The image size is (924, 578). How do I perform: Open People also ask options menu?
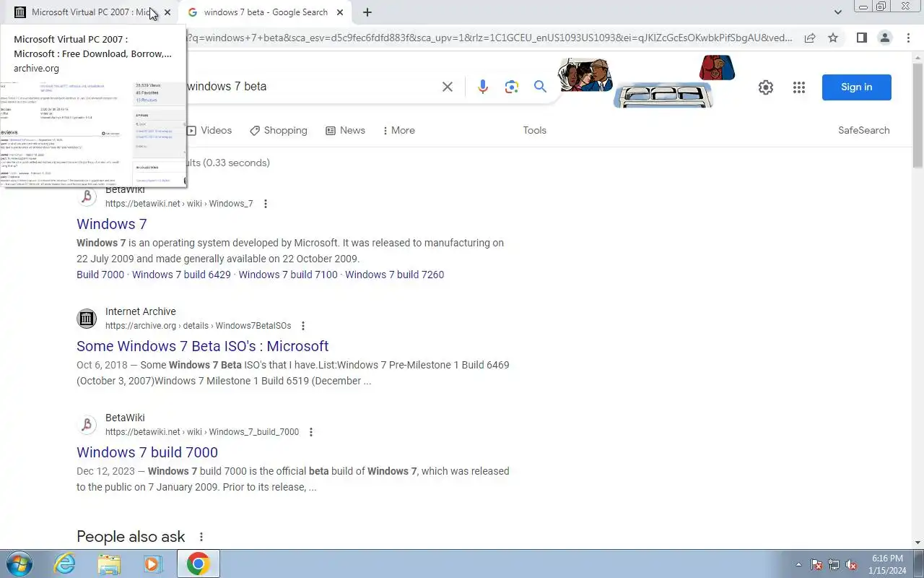pos(201,537)
